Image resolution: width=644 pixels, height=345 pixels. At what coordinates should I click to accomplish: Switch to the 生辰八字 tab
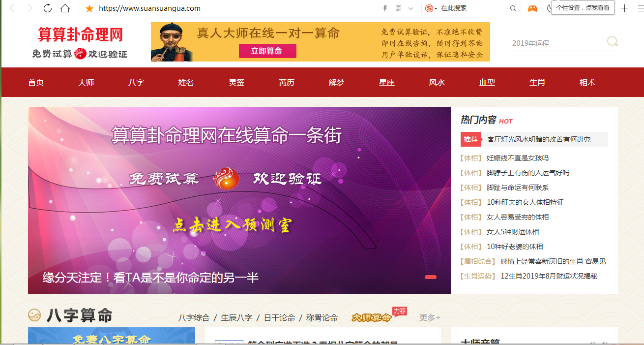point(235,318)
